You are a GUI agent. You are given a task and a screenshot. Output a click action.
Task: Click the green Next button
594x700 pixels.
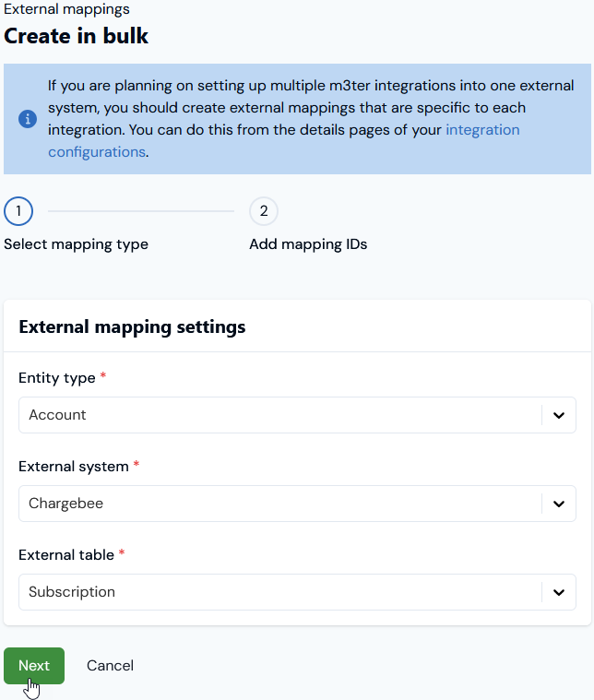tap(34, 666)
